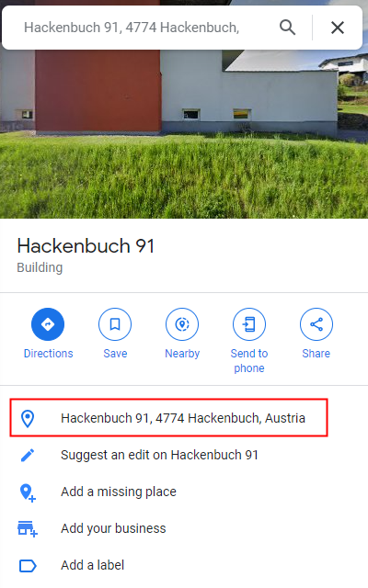Image resolution: width=368 pixels, height=588 pixels.
Task: Select Add a label
Action: click(x=92, y=565)
